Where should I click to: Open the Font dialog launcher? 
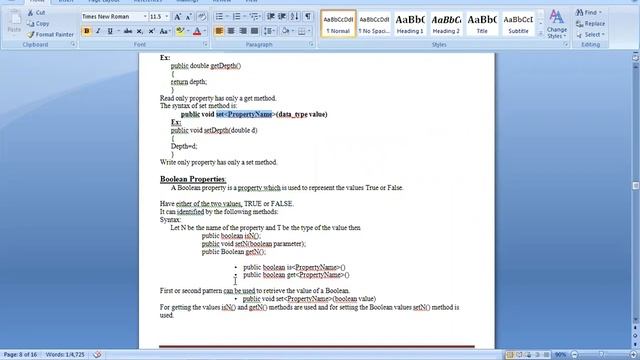pos(205,44)
